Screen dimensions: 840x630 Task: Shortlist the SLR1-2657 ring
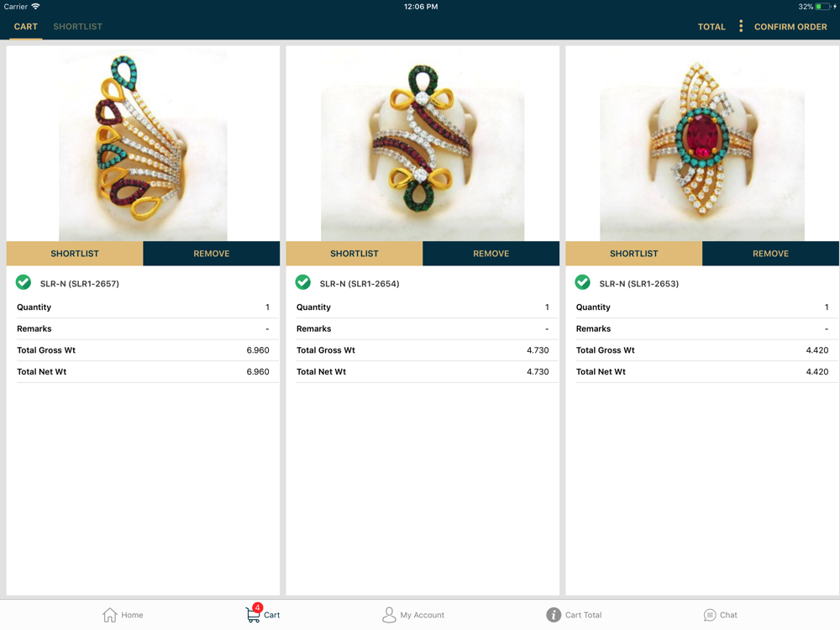point(75,254)
